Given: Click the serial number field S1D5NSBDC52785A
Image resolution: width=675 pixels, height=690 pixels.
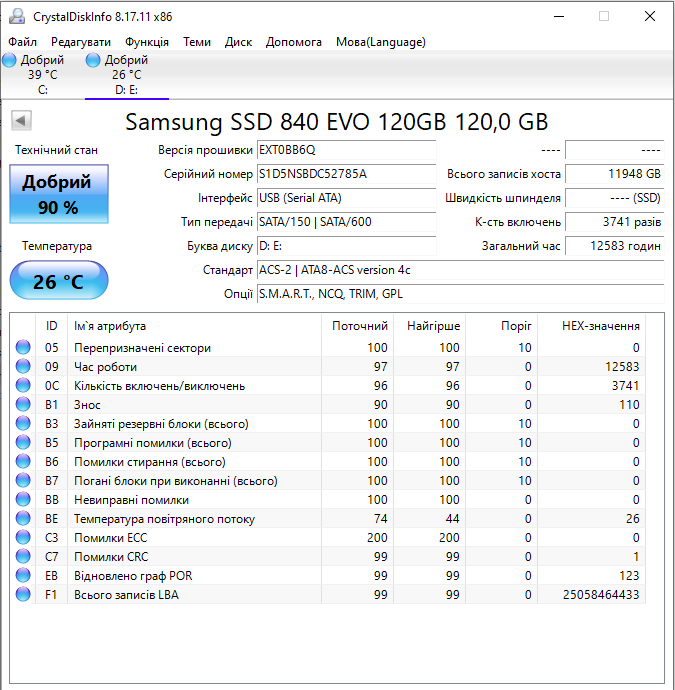Looking at the screenshot, I should point(346,174).
